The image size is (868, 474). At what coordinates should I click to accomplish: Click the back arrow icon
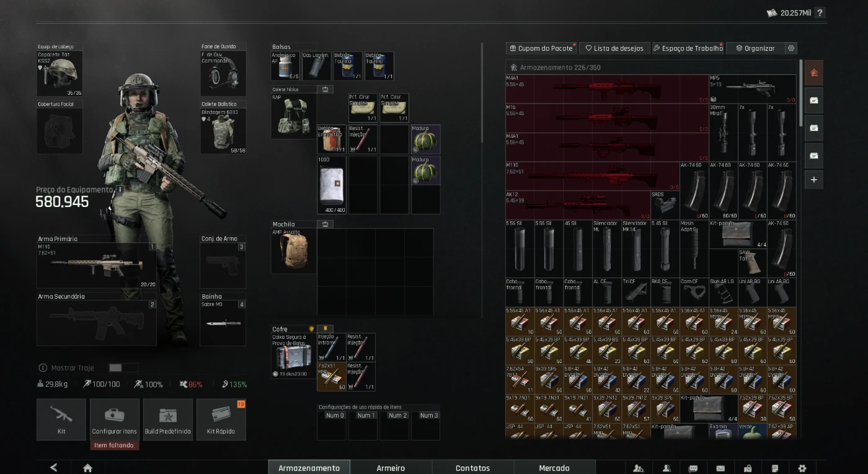[x=53, y=468]
